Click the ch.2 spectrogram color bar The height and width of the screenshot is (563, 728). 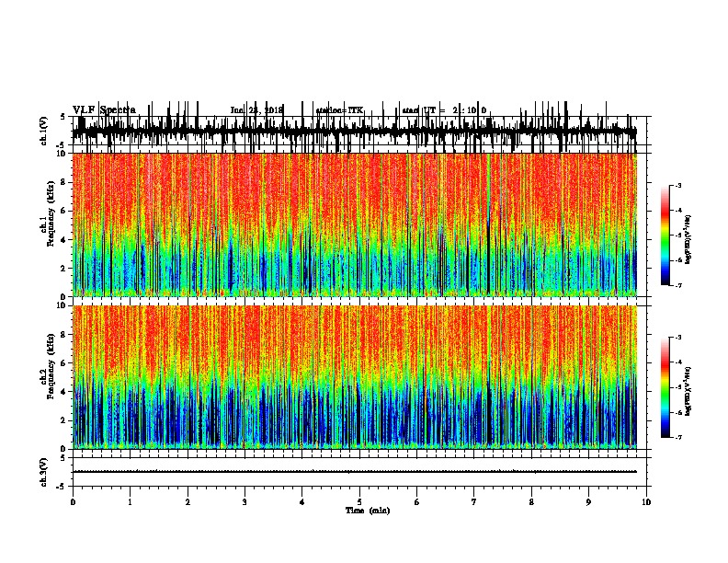pos(665,387)
